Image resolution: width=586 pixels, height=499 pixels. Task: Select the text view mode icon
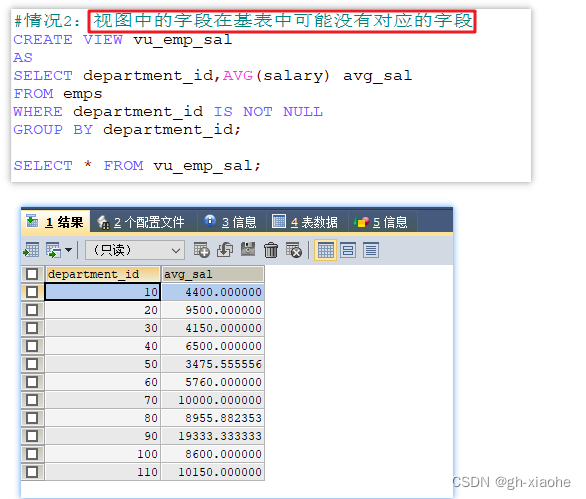click(x=371, y=250)
